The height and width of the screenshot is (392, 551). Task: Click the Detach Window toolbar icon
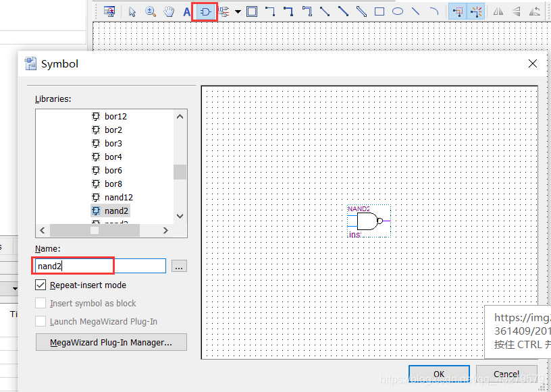click(109, 11)
